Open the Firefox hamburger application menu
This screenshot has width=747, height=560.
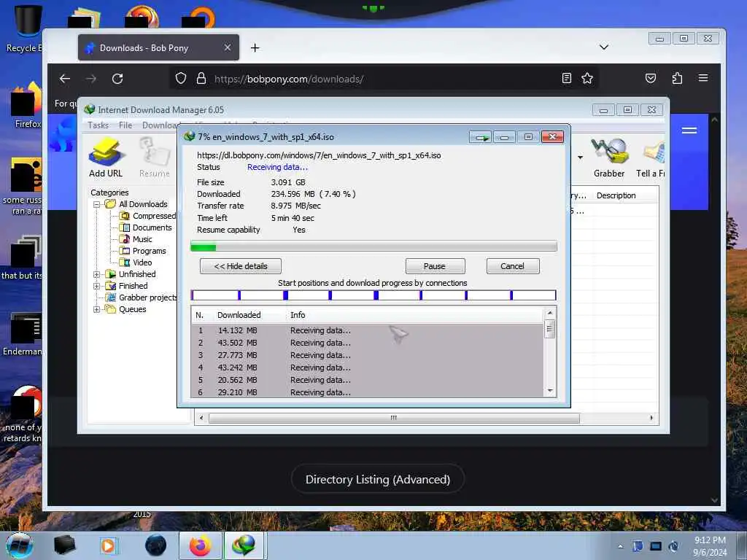coord(703,78)
